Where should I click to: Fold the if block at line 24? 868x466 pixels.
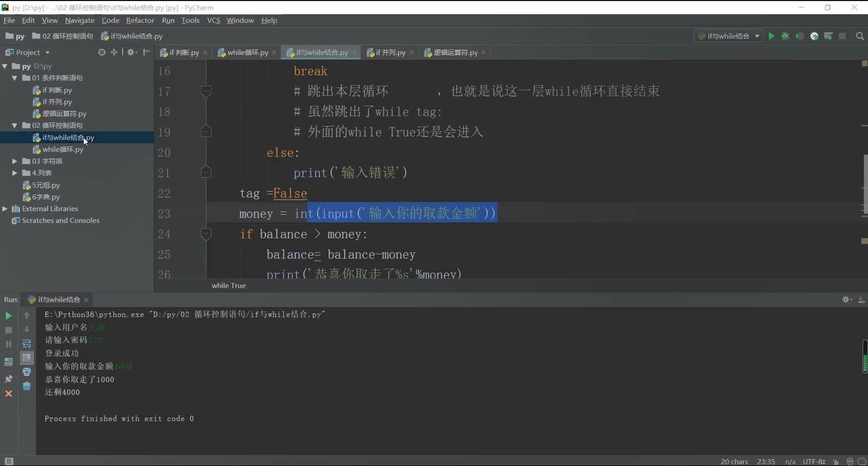point(206,234)
